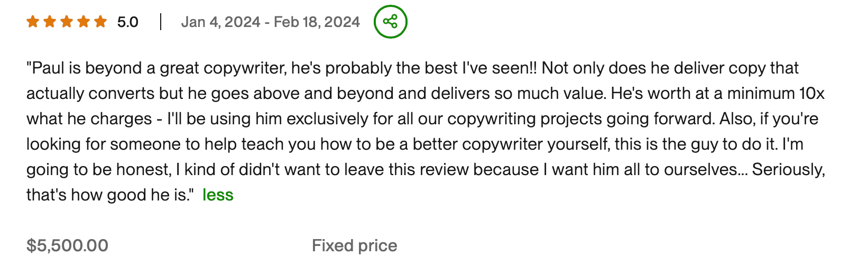Click the vertical divider beside the rating
Viewport: 868px width, 274px height.
(160, 22)
